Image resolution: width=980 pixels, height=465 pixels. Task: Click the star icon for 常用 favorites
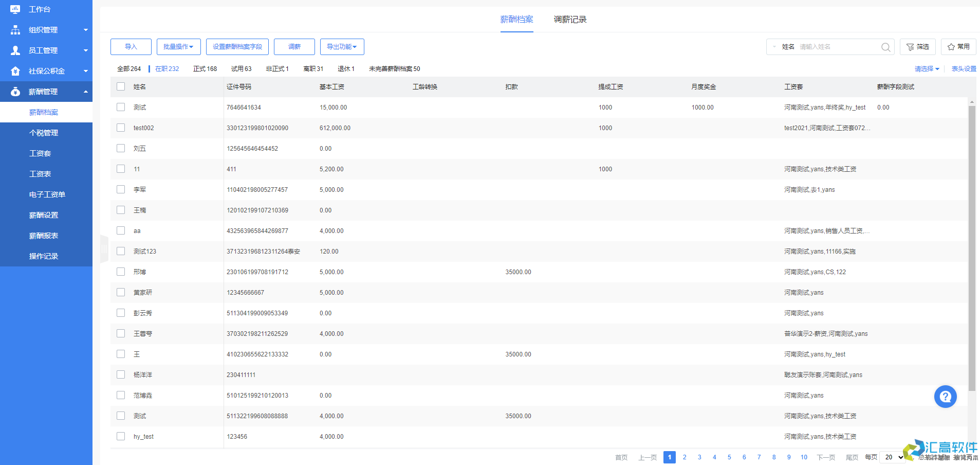951,47
